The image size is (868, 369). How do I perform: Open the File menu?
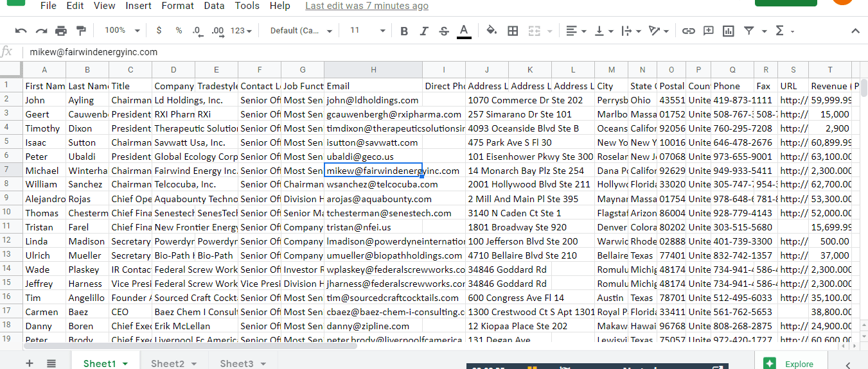click(x=48, y=6)
